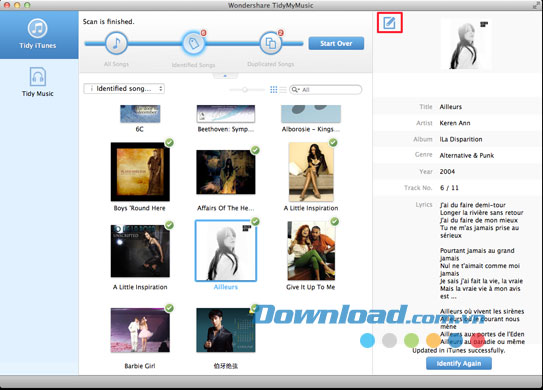
Task: Click the Barbie Girl title label
Action: point(140,366)
